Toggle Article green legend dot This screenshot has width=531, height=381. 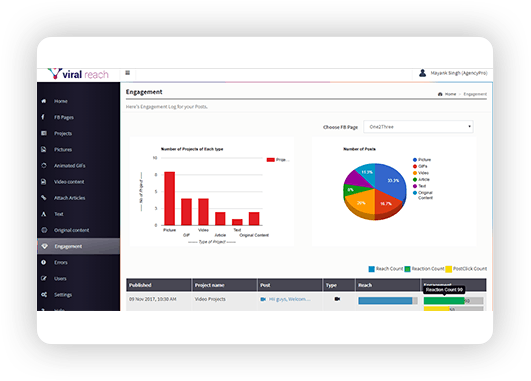coord(415,179)
